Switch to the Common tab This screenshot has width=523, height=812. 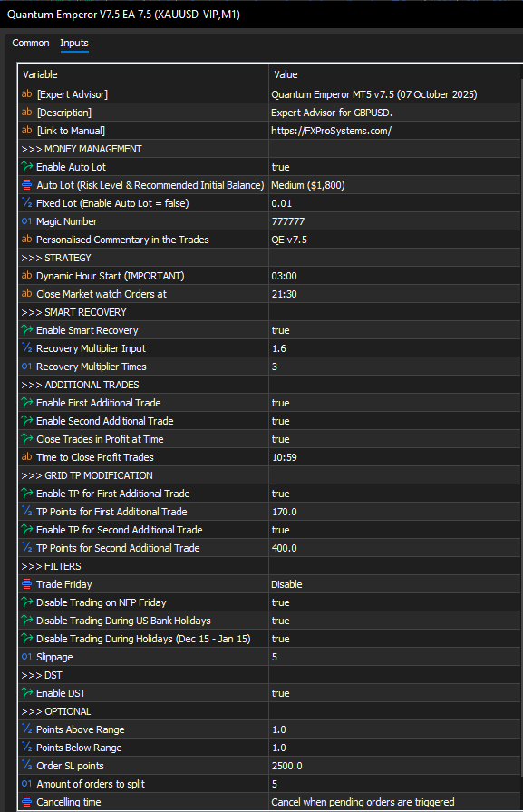pos(31,43)
